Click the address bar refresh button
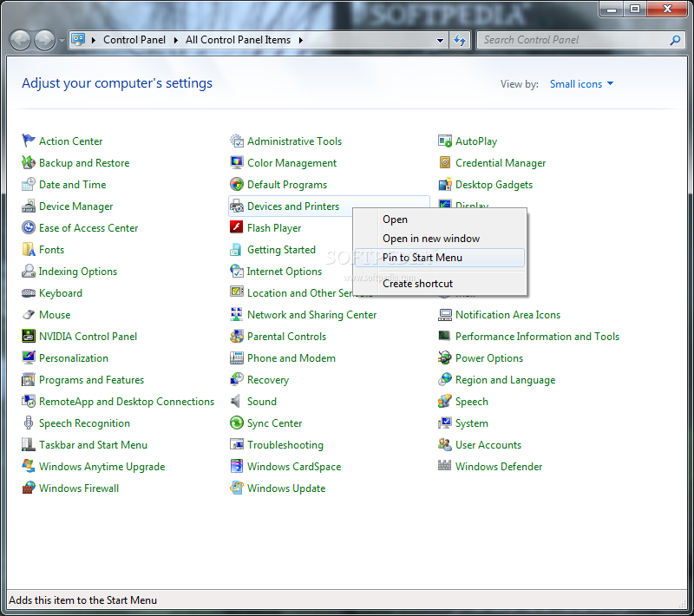 460,40
